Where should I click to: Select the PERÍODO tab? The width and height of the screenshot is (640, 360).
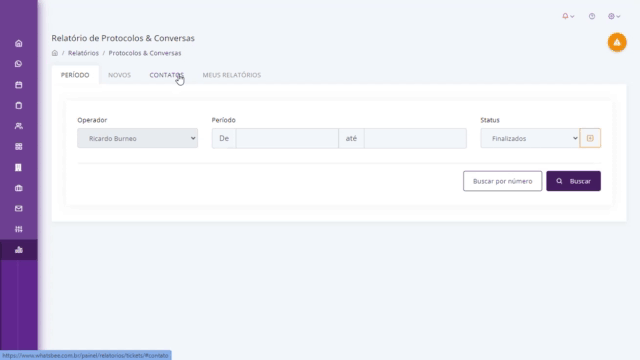[x=75, y=75]
